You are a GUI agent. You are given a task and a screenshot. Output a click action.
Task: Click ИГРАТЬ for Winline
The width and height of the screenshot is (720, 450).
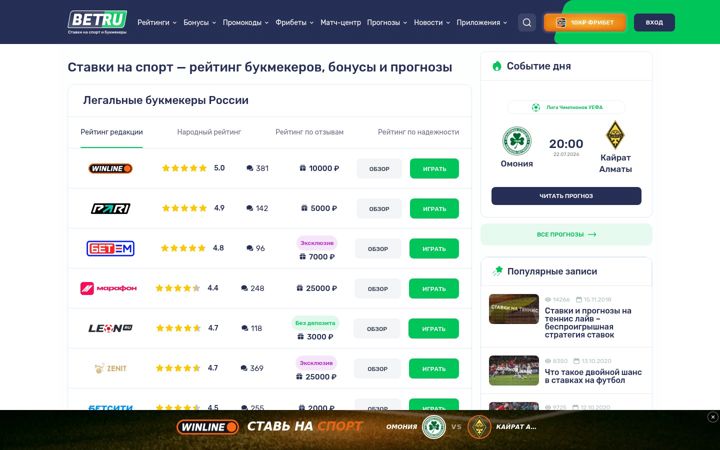[x=434, y=169]
